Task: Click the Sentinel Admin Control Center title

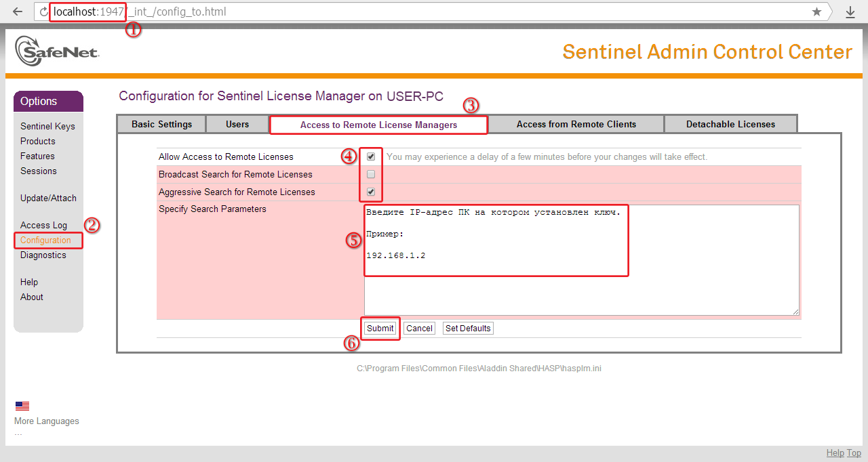Action: (x=707, y=52)
